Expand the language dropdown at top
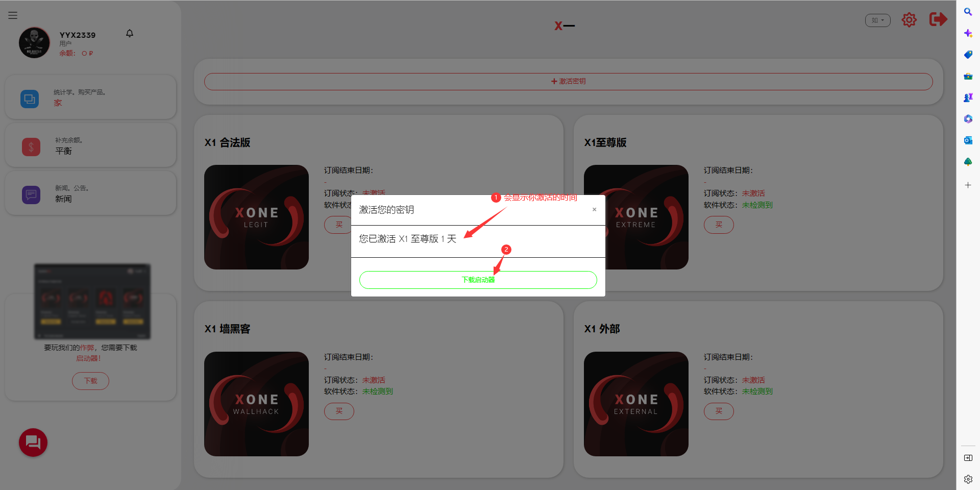The height and width of the screenshot is (490, 980). 877,20
